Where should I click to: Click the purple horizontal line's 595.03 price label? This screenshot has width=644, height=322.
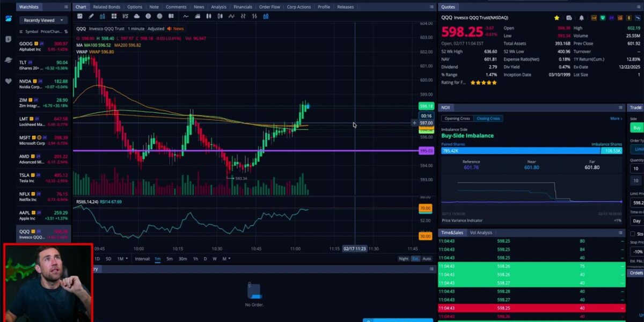426,151
